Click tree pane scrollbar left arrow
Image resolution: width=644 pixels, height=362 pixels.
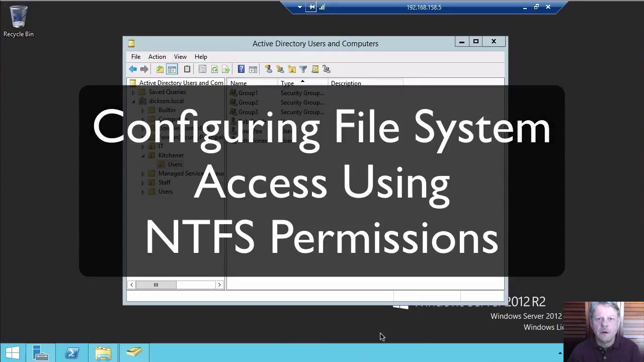[132, 285]
